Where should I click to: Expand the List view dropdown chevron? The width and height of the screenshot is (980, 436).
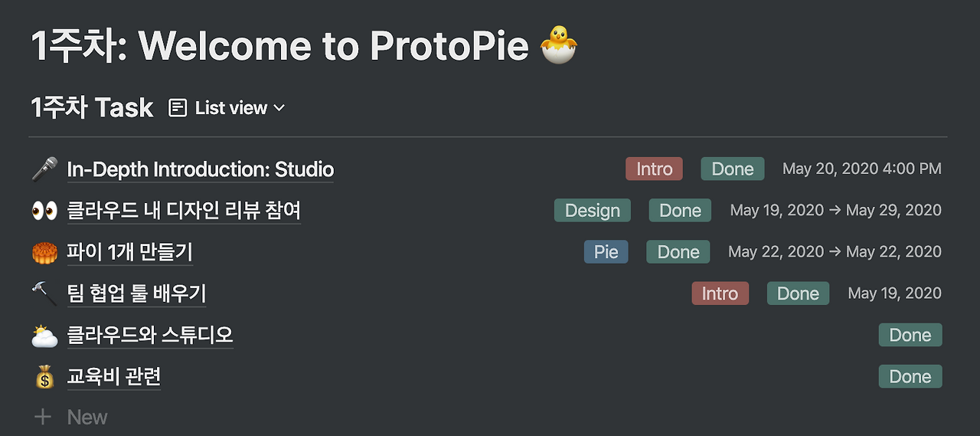[x=279, y=108]
